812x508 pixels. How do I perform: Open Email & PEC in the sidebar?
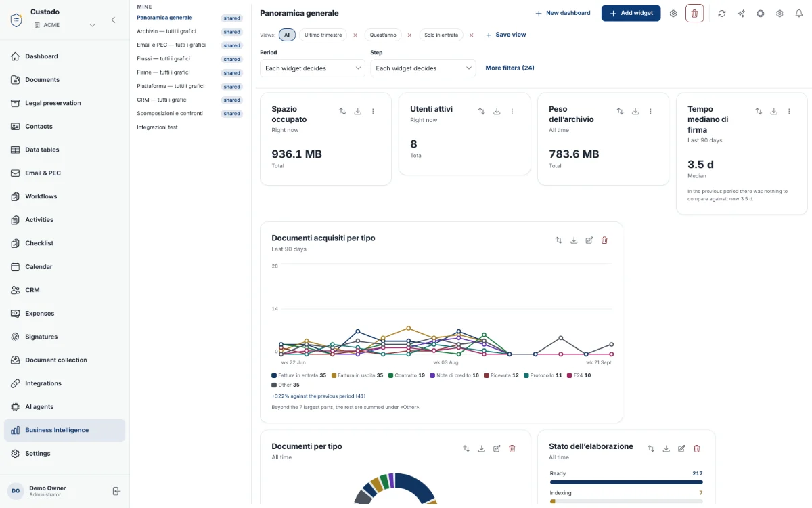(64, 173)
